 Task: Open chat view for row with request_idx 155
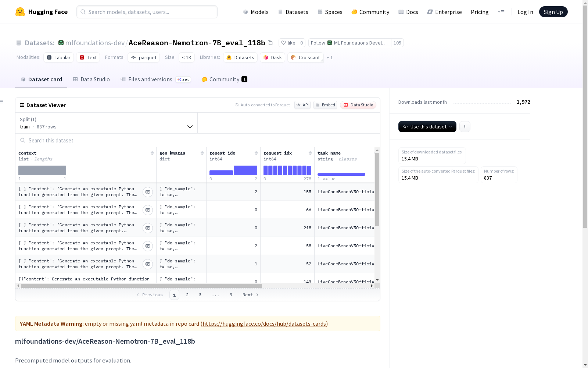(x=148, y=192)
